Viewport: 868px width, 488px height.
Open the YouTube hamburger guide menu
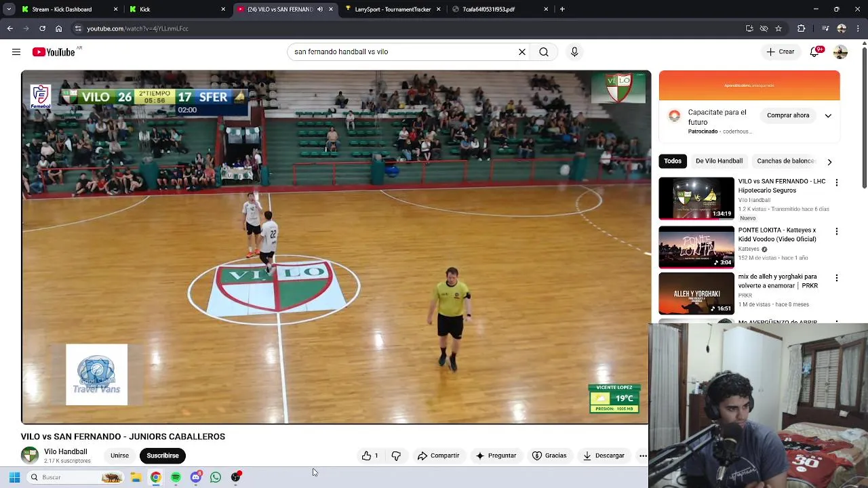pos(16,52)
